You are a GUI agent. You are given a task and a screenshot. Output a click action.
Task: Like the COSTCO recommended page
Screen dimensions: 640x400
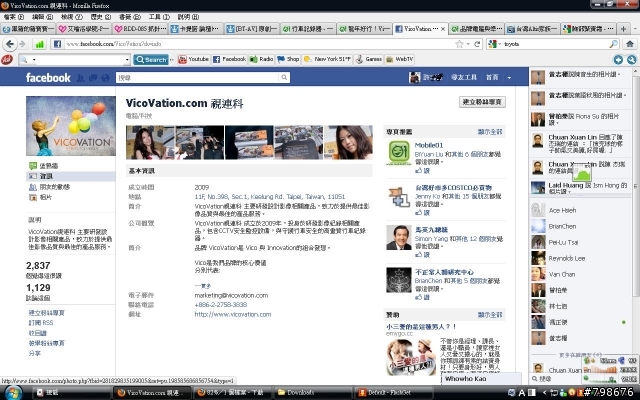click(x=422, y=213)
